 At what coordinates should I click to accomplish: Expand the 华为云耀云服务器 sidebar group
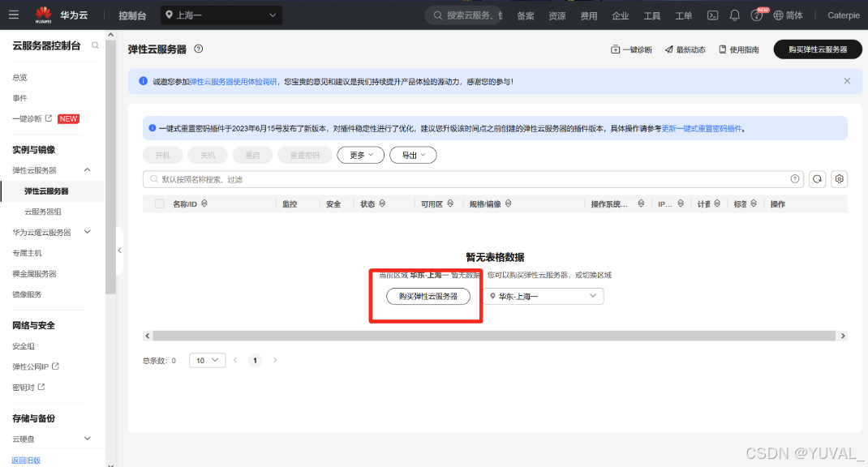click(88, 232)
